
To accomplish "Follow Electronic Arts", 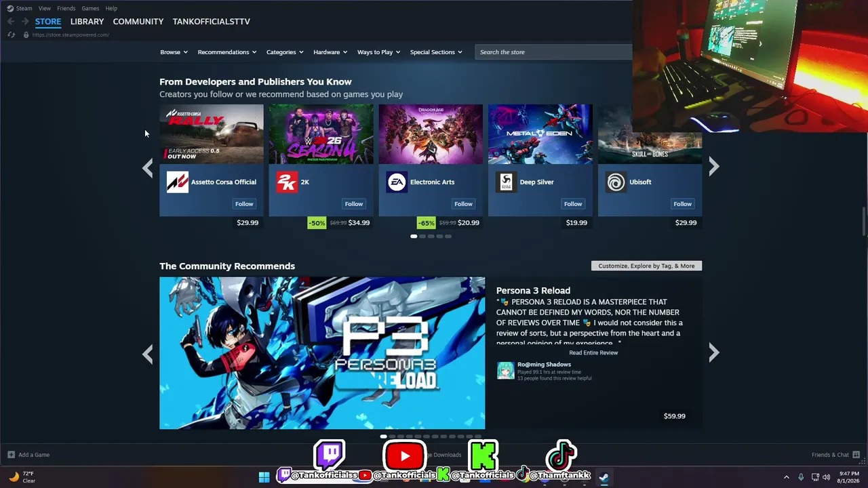I will tap(463, 204).
